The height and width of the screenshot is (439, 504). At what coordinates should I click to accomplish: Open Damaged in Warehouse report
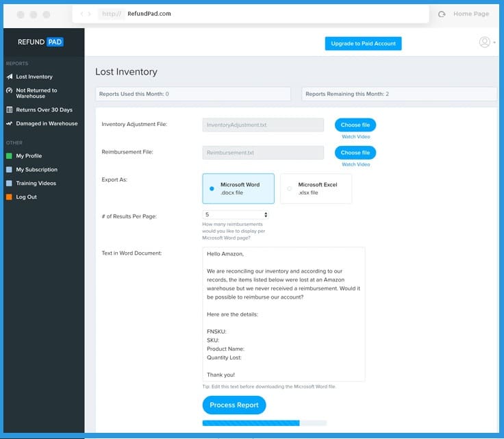(47, 123)
